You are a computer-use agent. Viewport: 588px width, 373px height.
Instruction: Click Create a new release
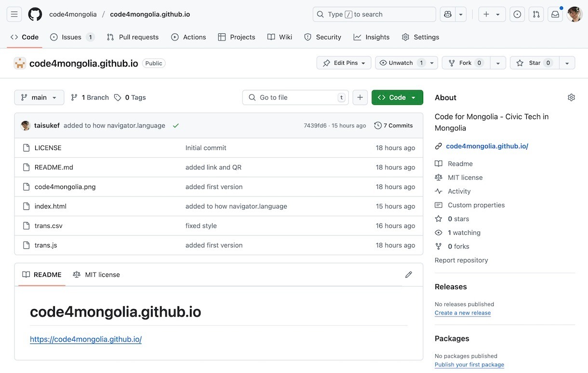(x=463, y=313)
